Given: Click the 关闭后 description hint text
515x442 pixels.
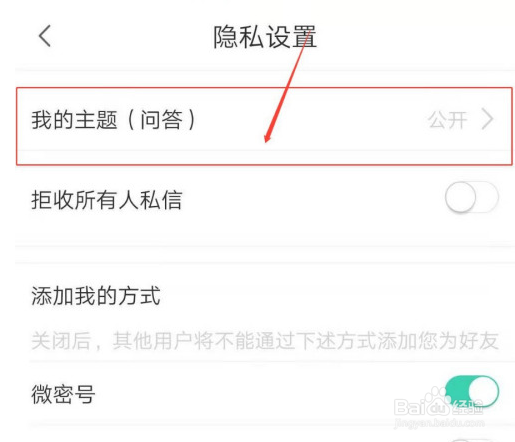Looking at the screenshot, I should pyautogui.click(x=265, y=341).
